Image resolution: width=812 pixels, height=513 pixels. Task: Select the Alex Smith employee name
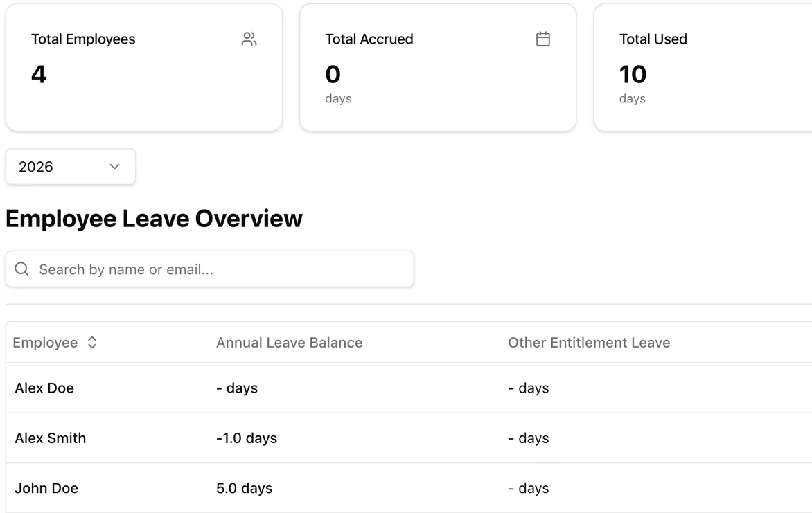tap(51, 438)
